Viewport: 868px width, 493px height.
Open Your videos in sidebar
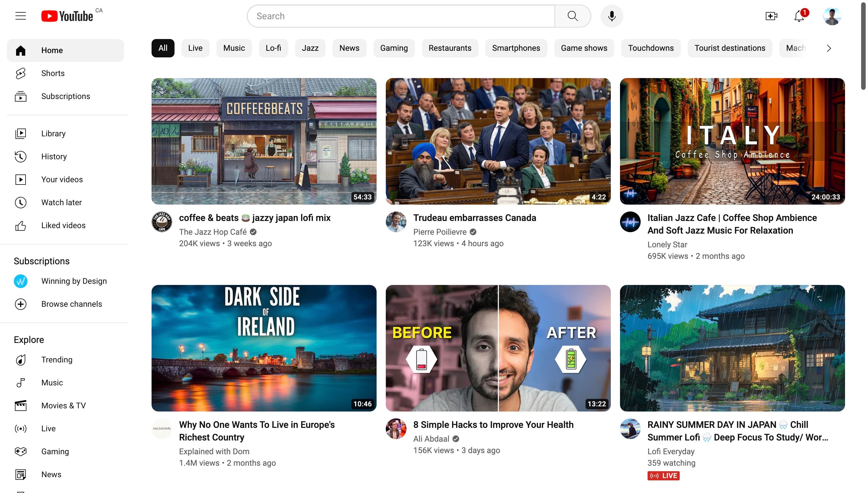pos(65,179)
